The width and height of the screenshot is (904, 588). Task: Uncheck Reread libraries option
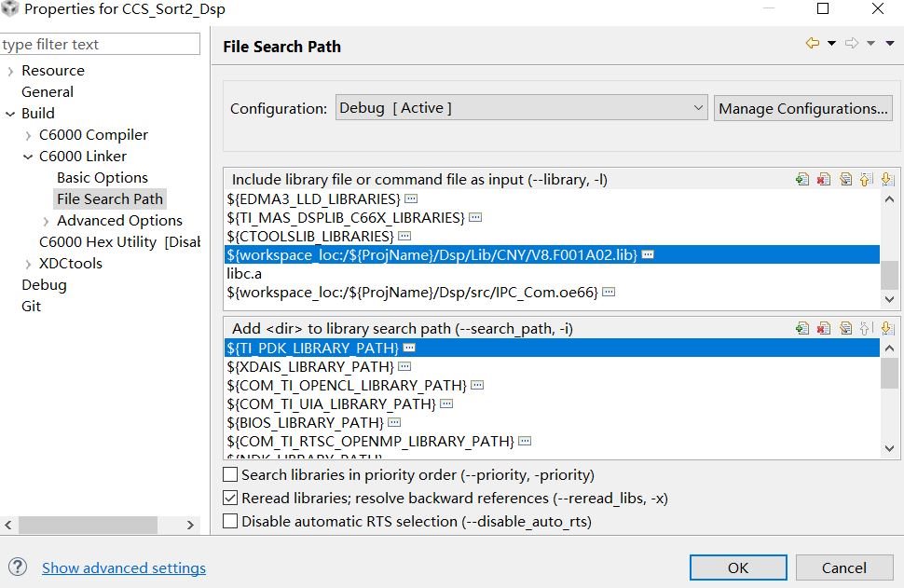coord(231,499)
